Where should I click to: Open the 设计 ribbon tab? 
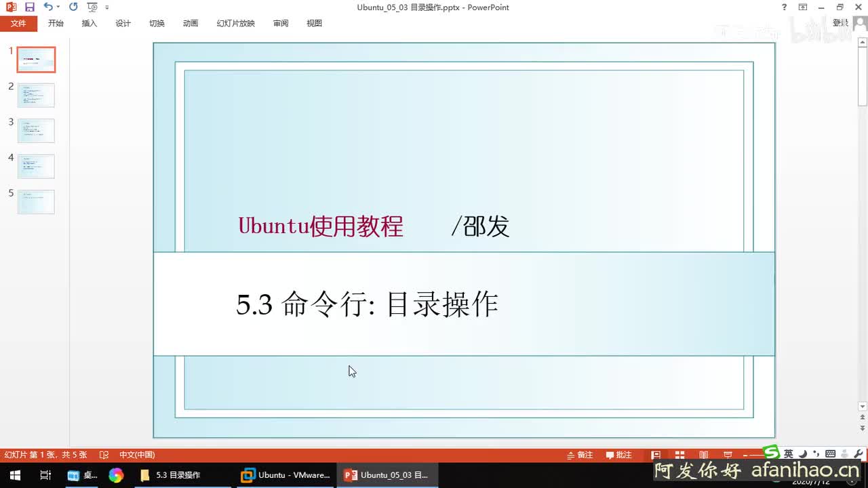tap(123, 23)
